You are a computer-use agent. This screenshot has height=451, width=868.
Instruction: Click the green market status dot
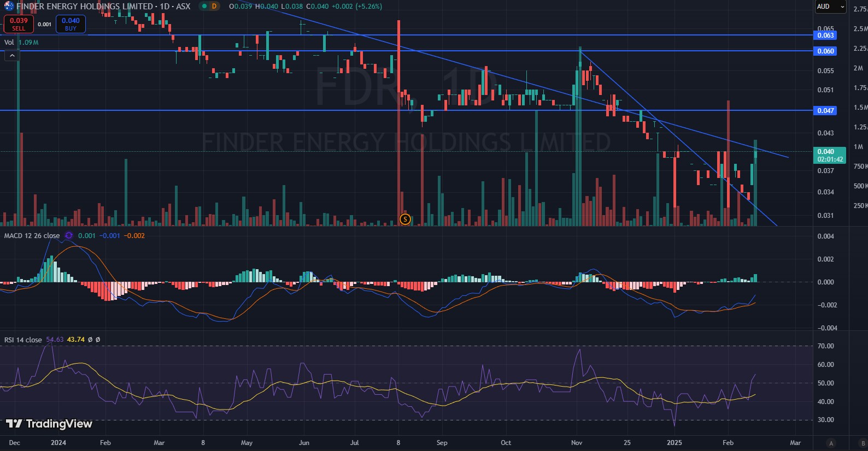pyautogui.click(x=204, y=7)
